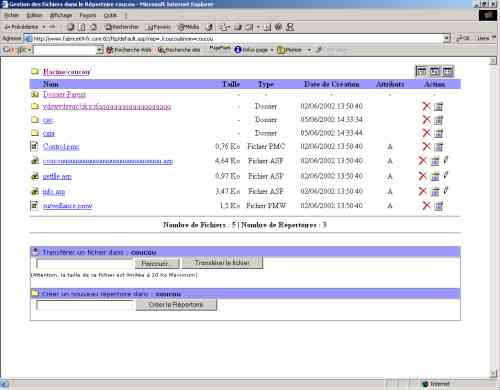Screen dimensions: 500x390
Task: Open the surveillance.pmw file link
Action: point(68,206)
